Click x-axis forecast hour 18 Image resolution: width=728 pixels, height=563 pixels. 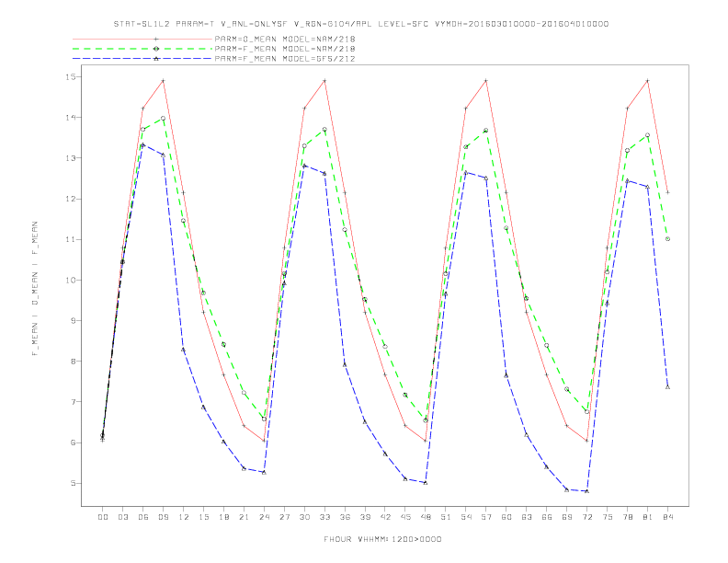coord(223,517)
